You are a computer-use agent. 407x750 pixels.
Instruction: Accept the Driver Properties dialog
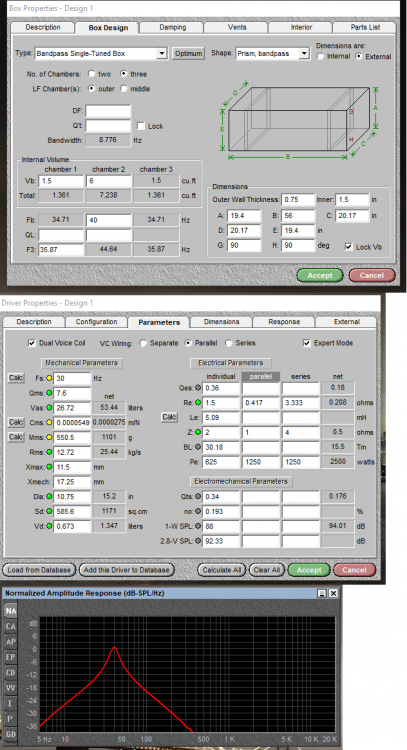tap(309, 570)
